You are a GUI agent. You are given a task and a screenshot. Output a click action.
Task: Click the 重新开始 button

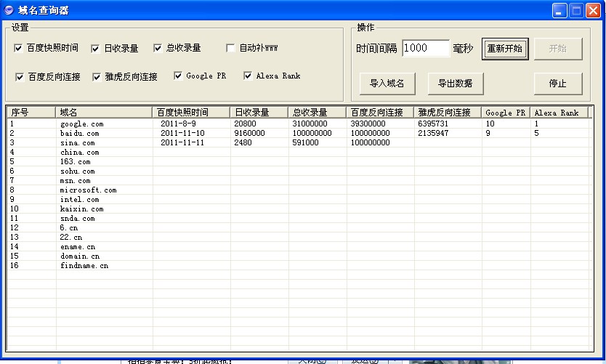coord(505,49)
